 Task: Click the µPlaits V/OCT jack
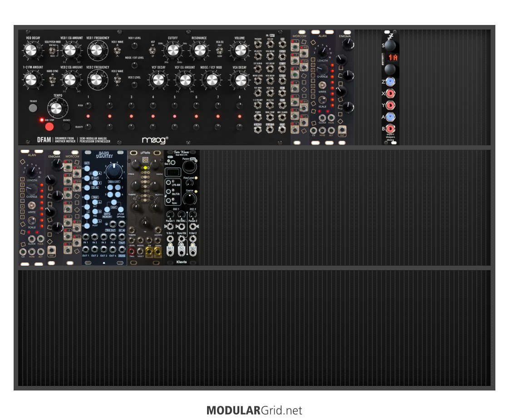coord(140,251)
